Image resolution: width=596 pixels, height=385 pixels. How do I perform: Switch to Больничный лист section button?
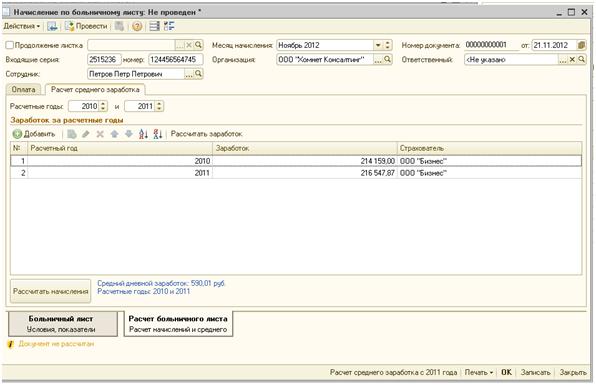click(63, 324)
